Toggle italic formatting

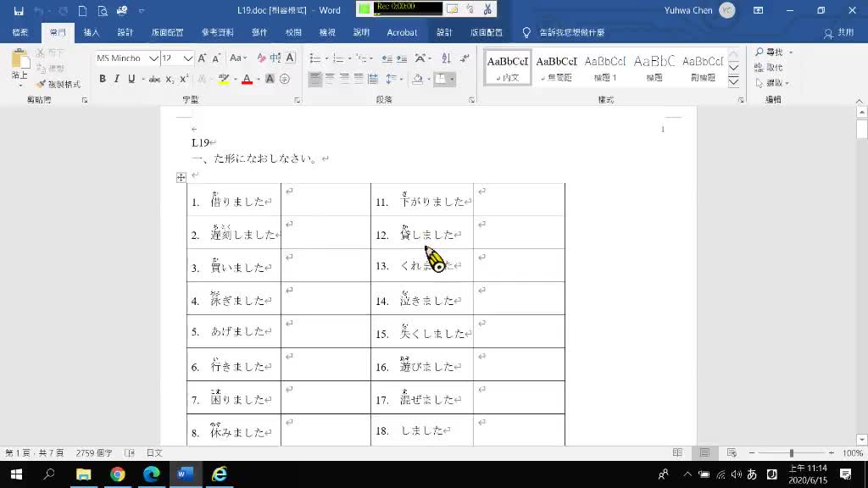(x=117, y=79)
